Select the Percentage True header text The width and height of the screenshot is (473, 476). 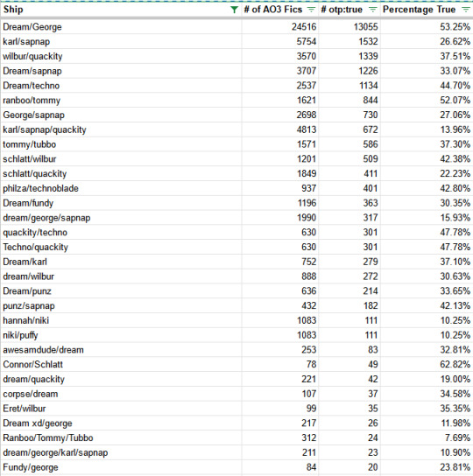(419, 10)
